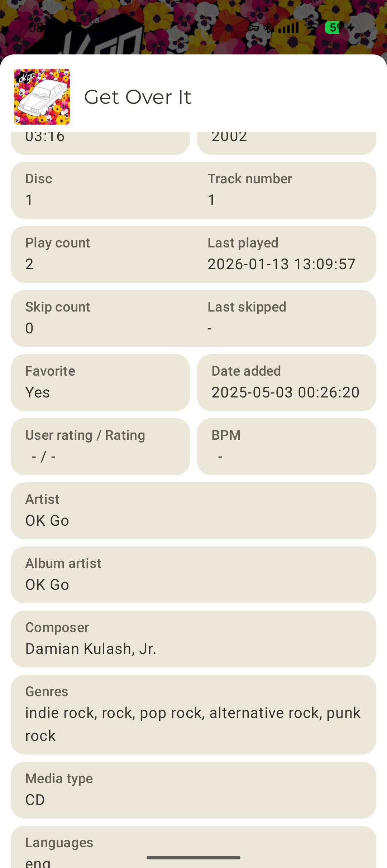Tap the Date added card
Screen dimensions: 387x868
(x=287, y=382)
